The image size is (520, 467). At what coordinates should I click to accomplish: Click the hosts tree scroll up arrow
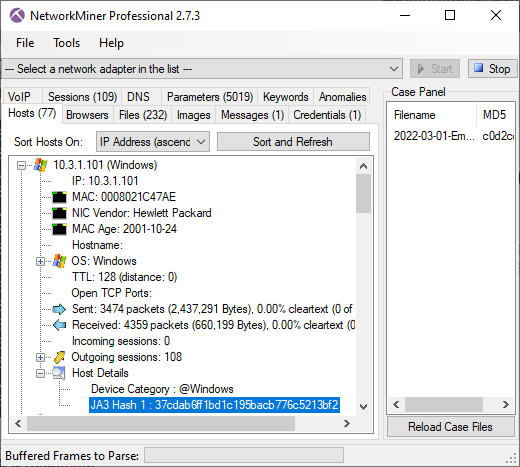(x=363, y=166)
